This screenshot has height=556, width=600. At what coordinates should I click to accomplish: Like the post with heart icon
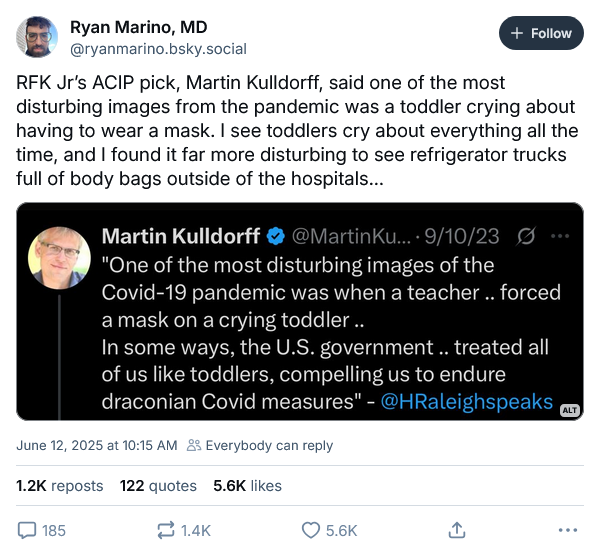311,530
